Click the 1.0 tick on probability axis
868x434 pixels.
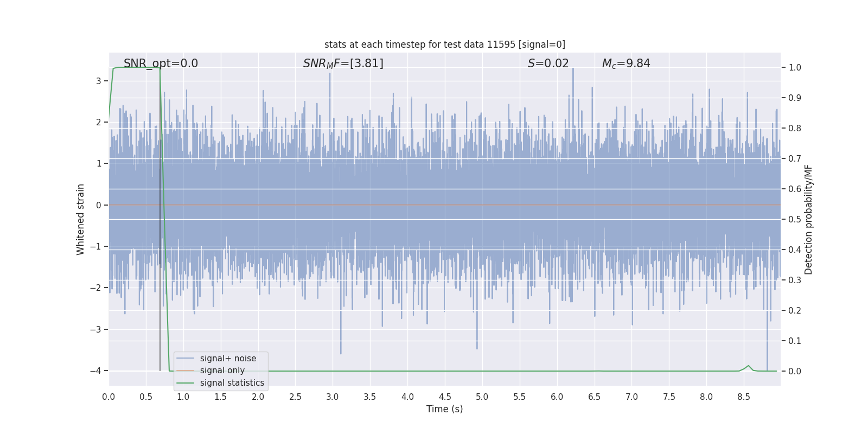tap(795, 68)
